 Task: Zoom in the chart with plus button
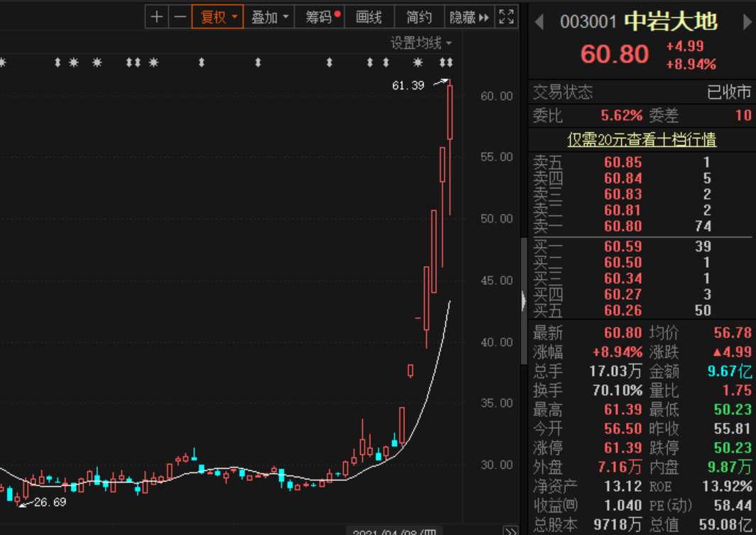(157, 17)
